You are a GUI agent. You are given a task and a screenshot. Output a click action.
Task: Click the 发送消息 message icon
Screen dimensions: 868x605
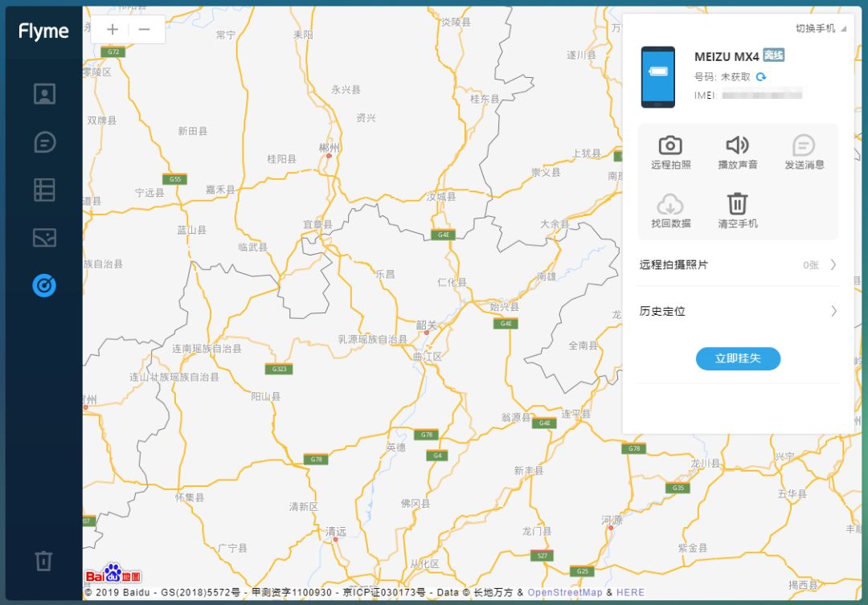(x=804, y=145)
